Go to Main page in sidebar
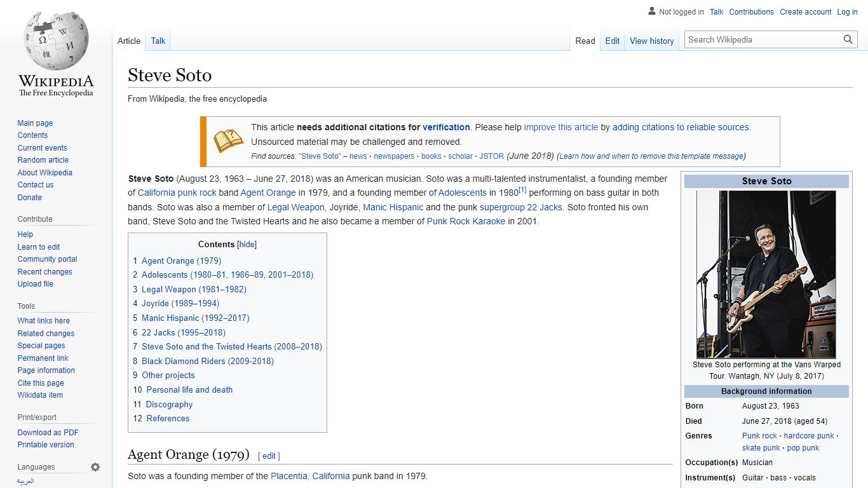 35,123
